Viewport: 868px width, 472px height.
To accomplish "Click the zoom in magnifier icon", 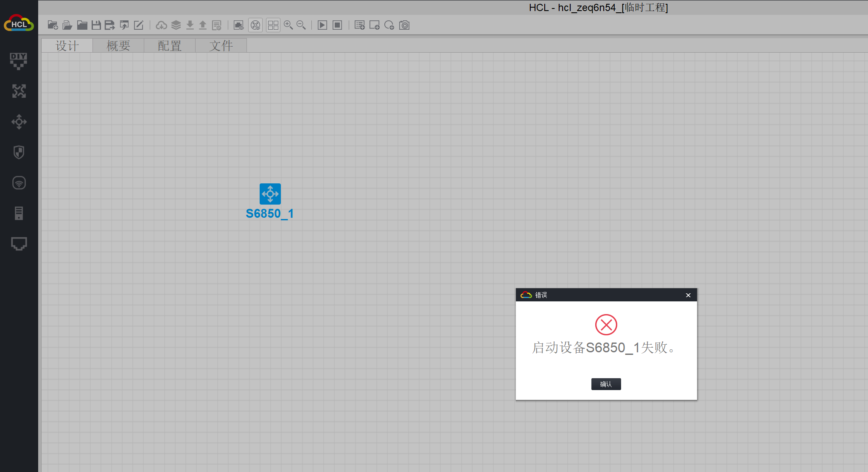I will coord(288,25).
